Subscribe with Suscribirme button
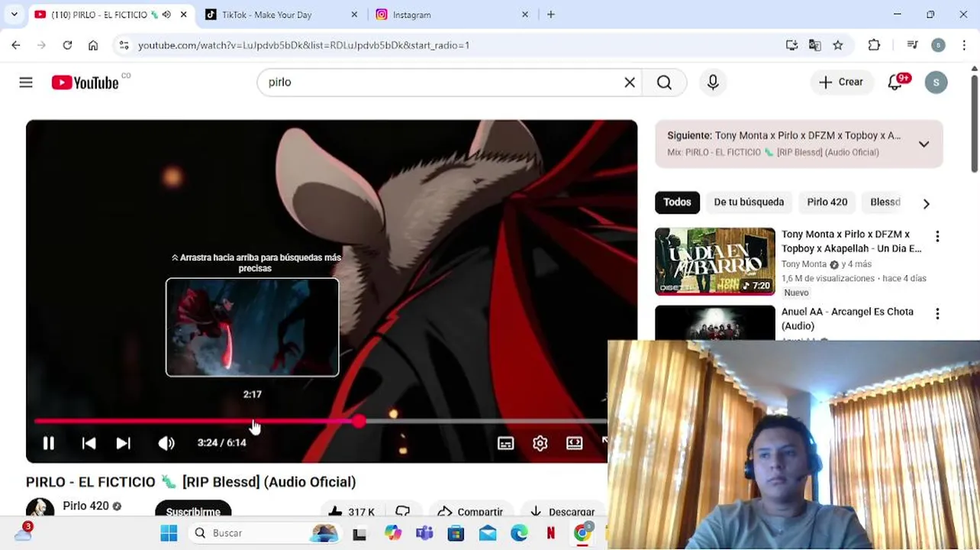Screen dimensions: 980x550 point(193,510)
